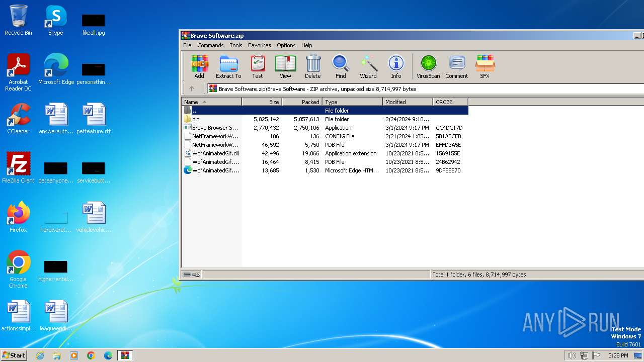Select Acrobat Reader DC desktop icon
644x362 pixels.
pos(18,72)
